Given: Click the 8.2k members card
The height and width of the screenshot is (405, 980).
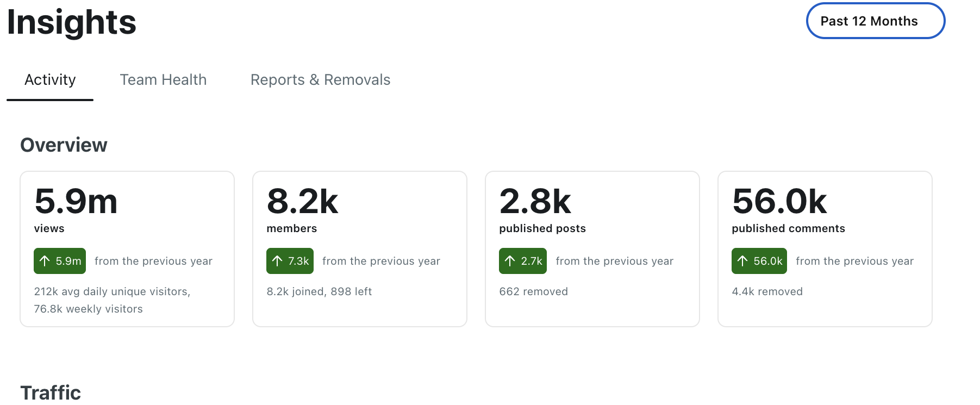Looking at the screenshot, I should pyautogui.click(x=360, y=249).
